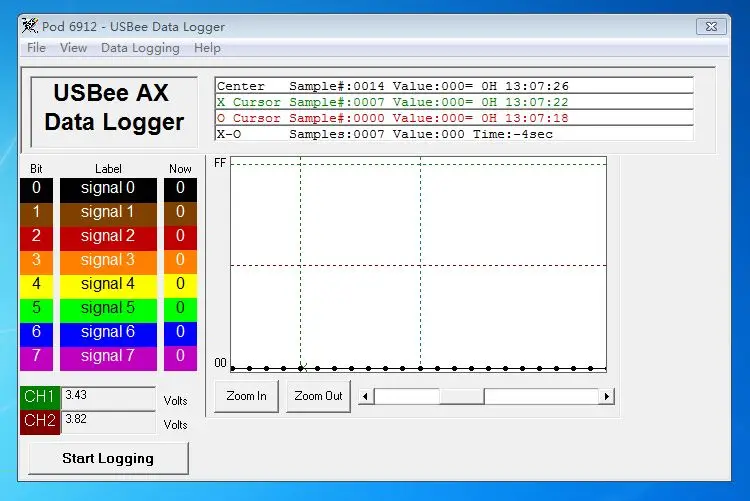750x501 pixels.
Task: Click the CH1 voltage field
Action: [109, 398]
